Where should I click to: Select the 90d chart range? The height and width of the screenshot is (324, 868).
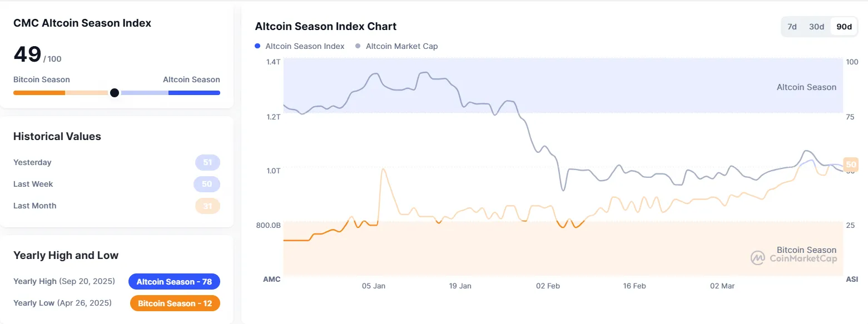pyautogui.click(x=844, y=27)
